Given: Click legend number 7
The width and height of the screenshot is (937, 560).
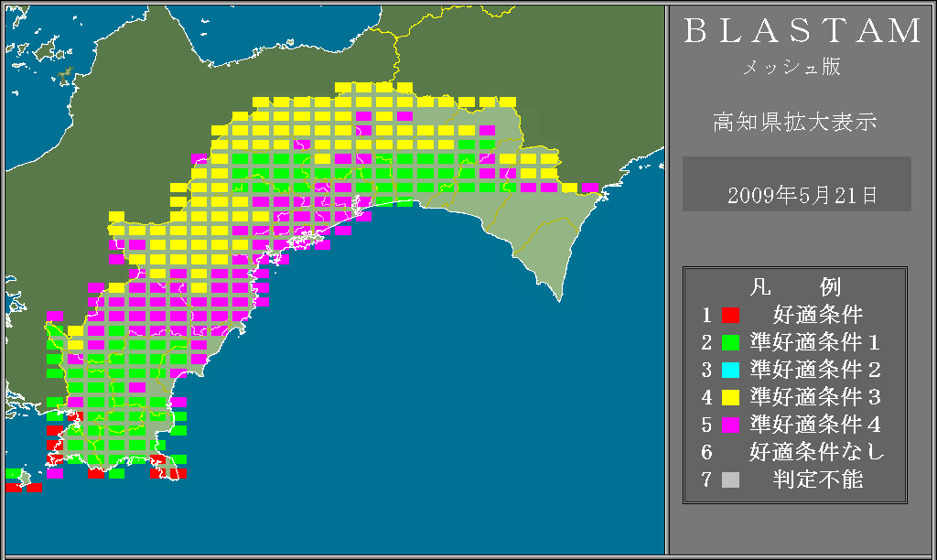Looking at the screenshot, I should [707, 479].
